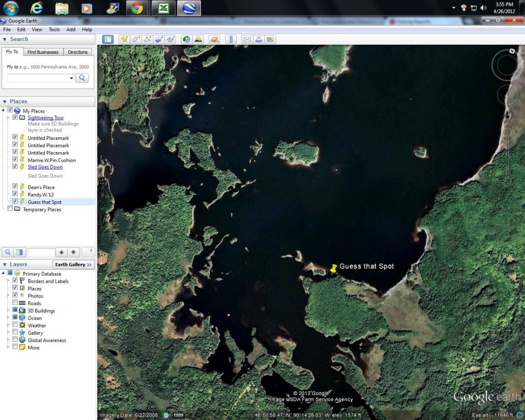Select the Add Path tool

point(148,40)
